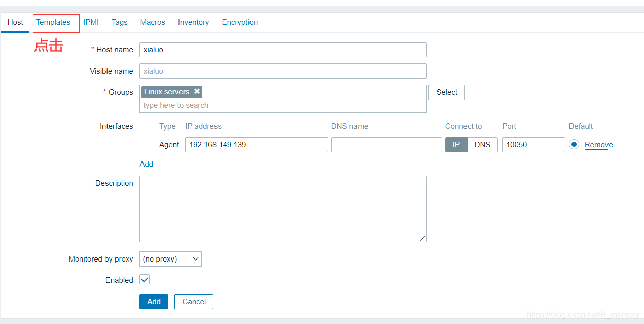Image resolution: width=644 pixels, height=324 pixels.
Task: Cancel the host creation
Action: pyautogui.click(x=194, y=302)
